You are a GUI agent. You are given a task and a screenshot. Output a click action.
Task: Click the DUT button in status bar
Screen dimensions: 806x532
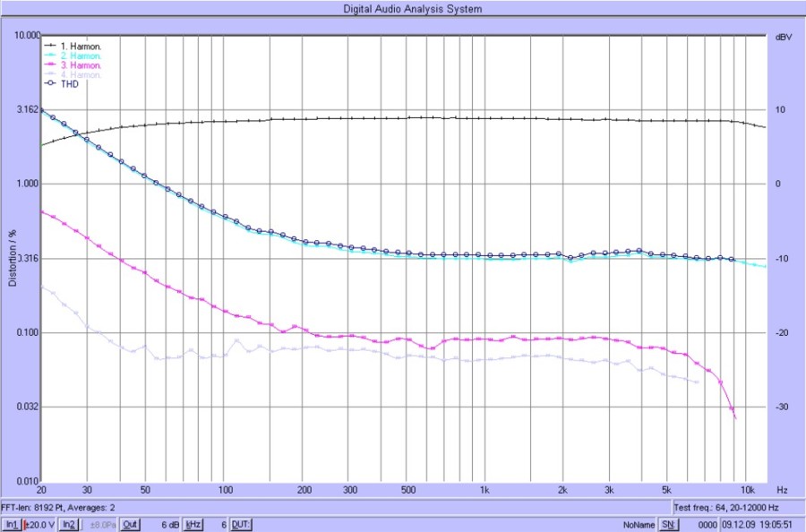coord(241,524)
